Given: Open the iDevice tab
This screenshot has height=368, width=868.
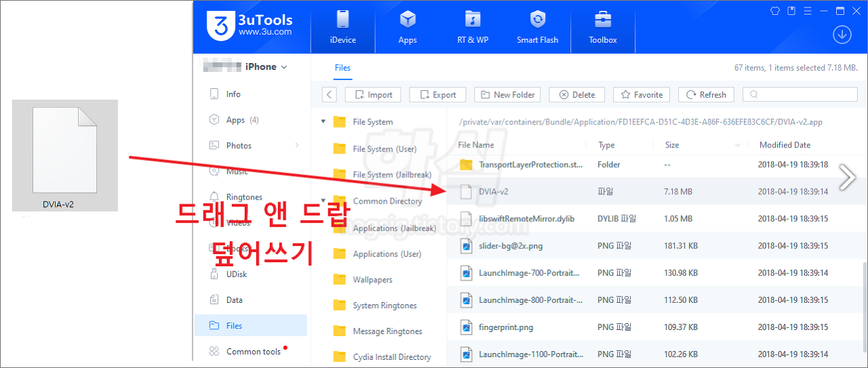Looking at the screenshot, I should (342, 27).
